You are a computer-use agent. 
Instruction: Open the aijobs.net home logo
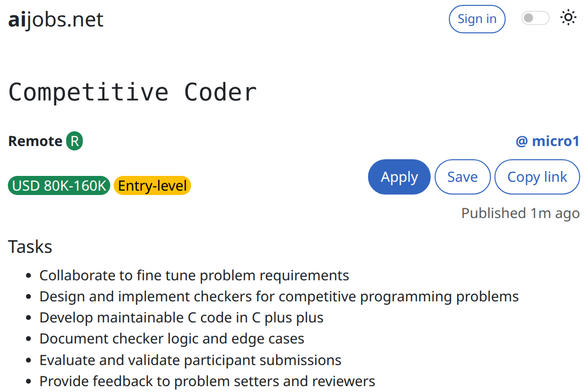click(56, 20)
